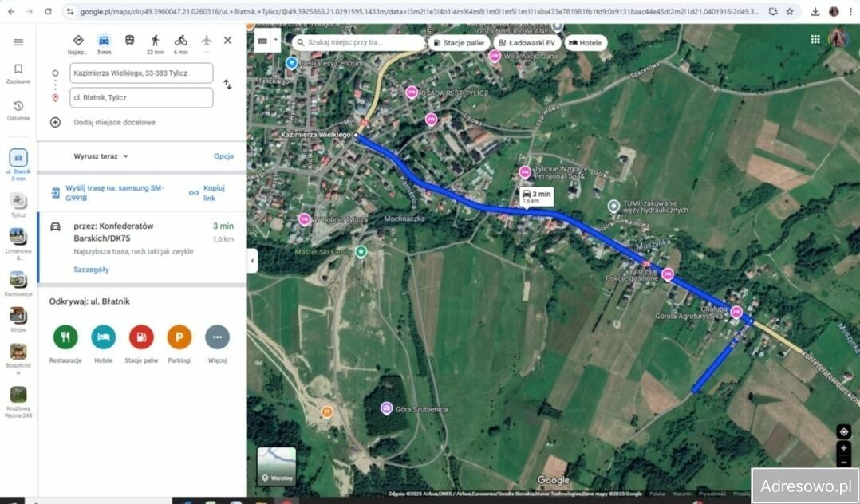Image resolution: width=860 pixels, height=504 pixels.
Task: Open W Dolinie Tylicza hotel marker
Action: [x=305, y=219]
